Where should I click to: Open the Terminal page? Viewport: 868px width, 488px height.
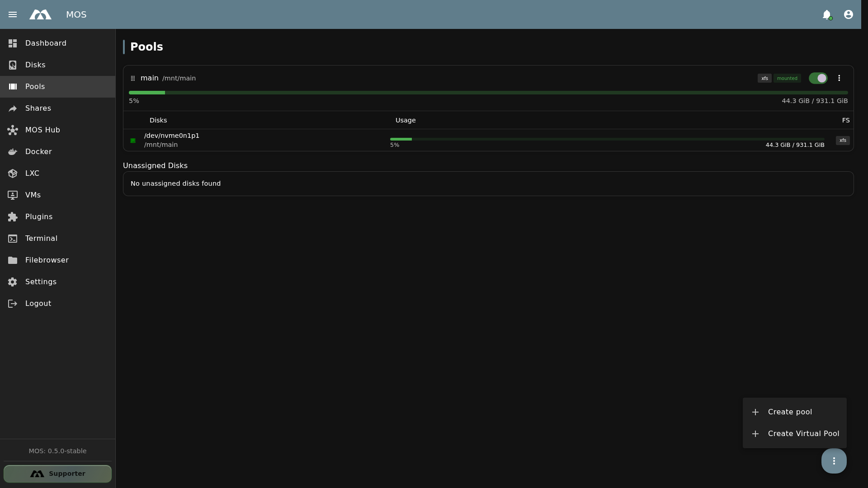click(x=58, y=239)
